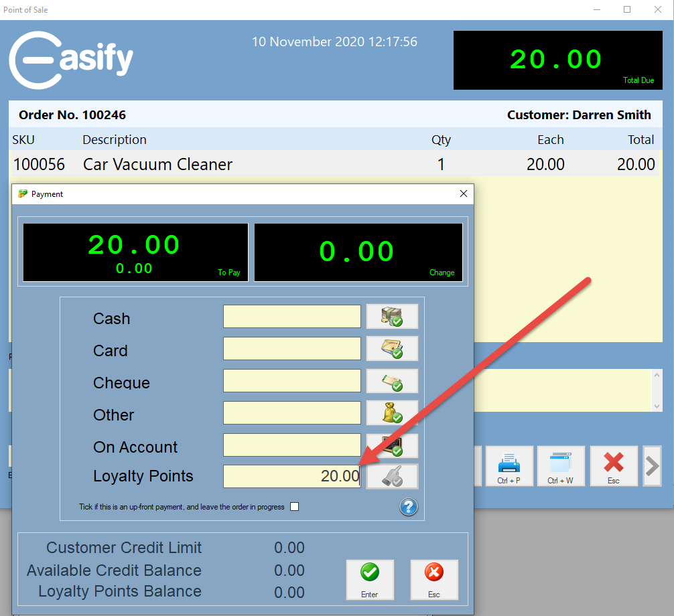Click into the Cash amount field

pos(291,317)
